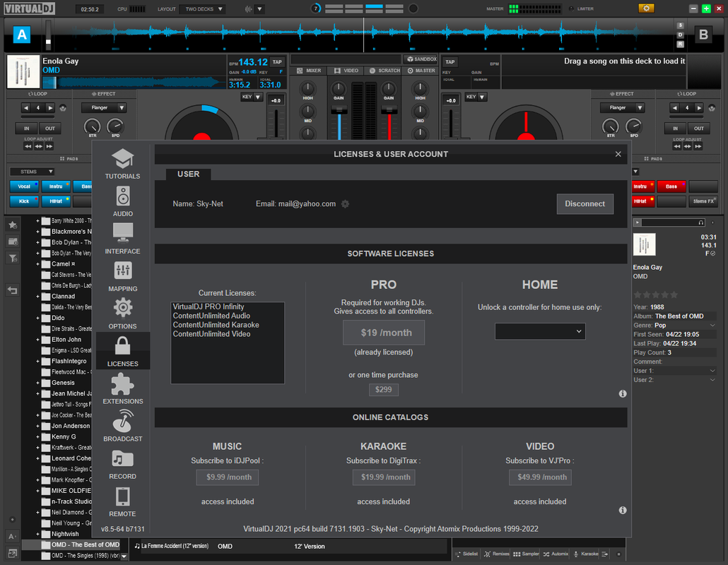728x565 pixels.
Task: Expand the Genesis folder
Action: coord(37,383)
